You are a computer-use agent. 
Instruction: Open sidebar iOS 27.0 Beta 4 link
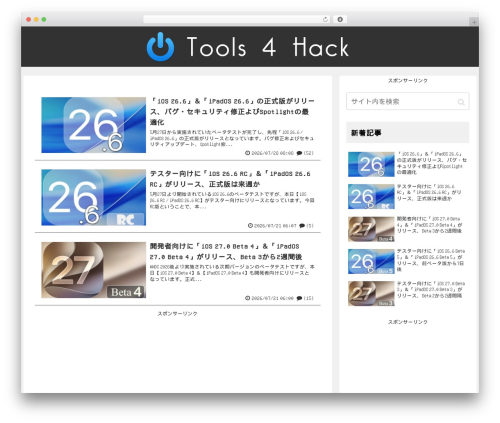(429, 225)
